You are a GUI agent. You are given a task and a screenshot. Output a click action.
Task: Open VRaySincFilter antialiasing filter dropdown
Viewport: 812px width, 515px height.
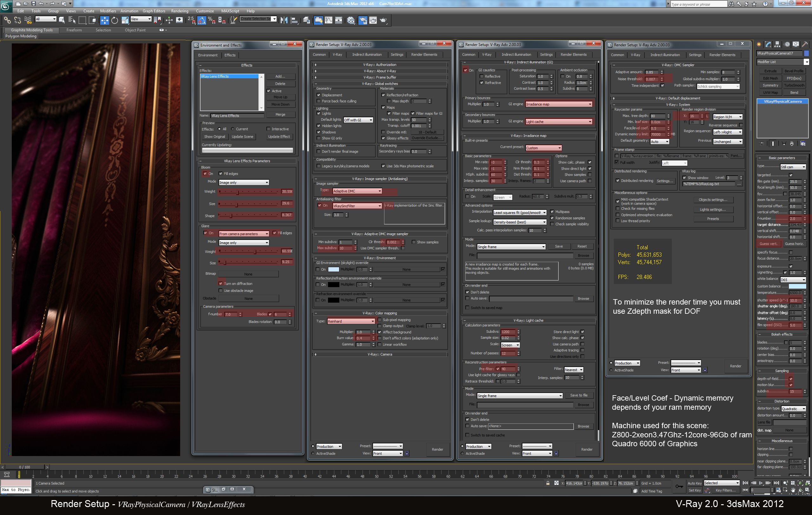pos(357,206)
